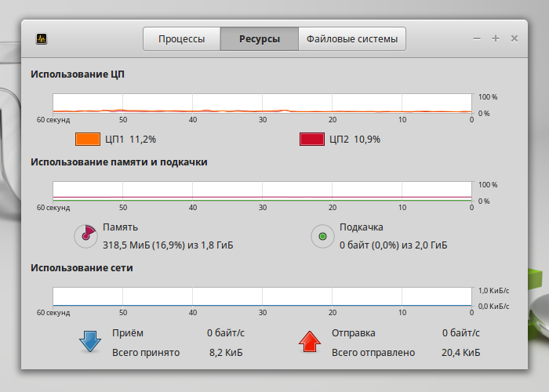Select the Ресурсы tab
The height and width of the screenshot is (392, 549).
(260, 39)
